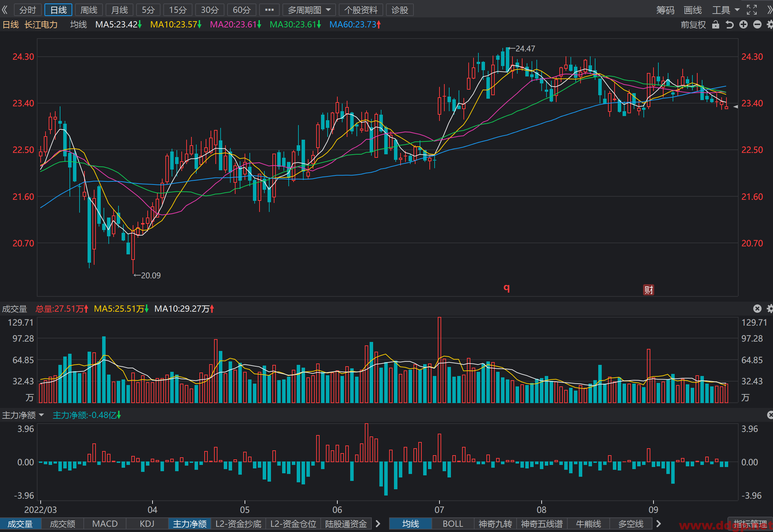The height and width of the screenshot is (532, 773).
Task: Close the 成交量 volume indicator panel
Action: tap(757, 309)
